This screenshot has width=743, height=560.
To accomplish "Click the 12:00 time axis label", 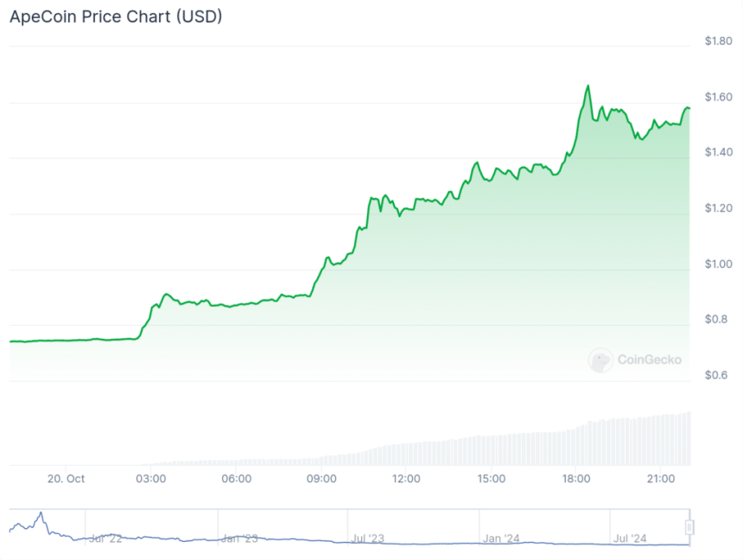I will coord(406,478).
